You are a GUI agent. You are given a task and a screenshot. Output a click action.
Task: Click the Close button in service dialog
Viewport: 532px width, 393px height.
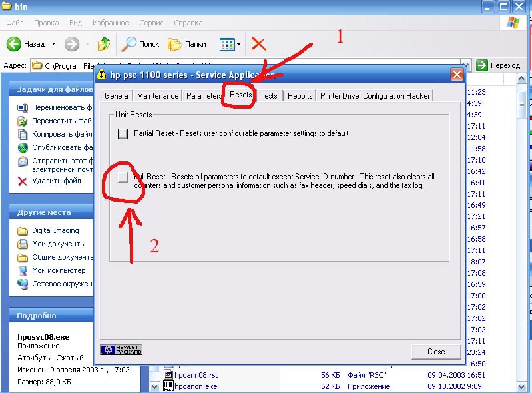coord(436,352)
